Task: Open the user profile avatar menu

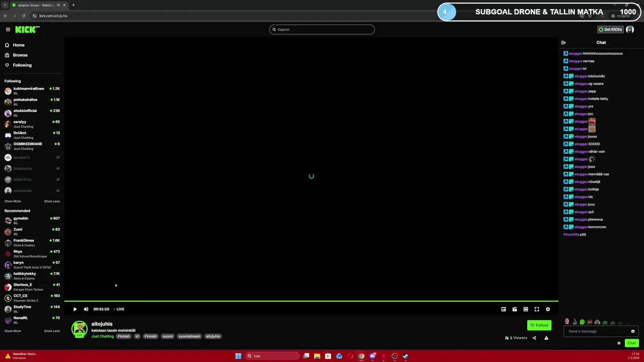Action: 630,29
